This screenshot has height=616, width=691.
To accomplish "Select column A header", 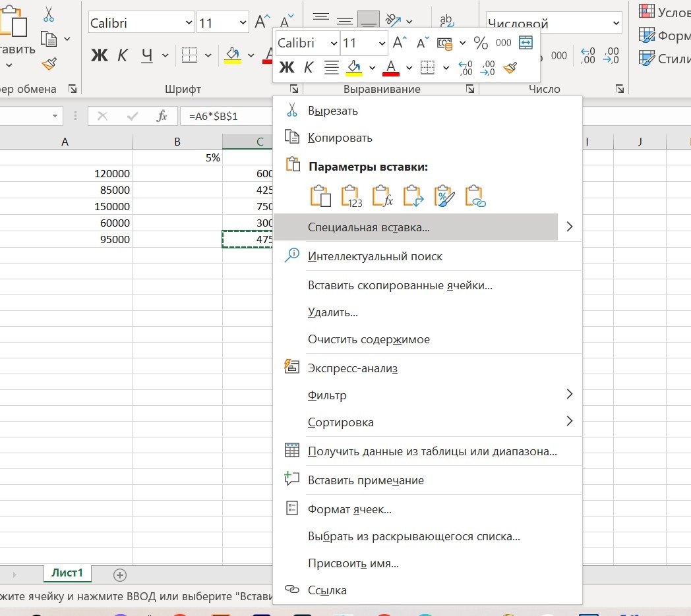I will pos(65,142).
